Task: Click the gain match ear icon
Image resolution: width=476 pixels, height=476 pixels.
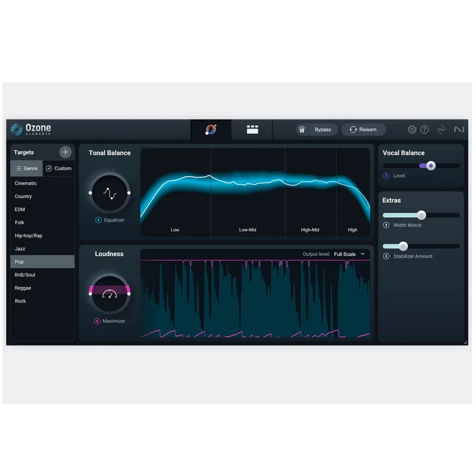Action: [302, 130]
